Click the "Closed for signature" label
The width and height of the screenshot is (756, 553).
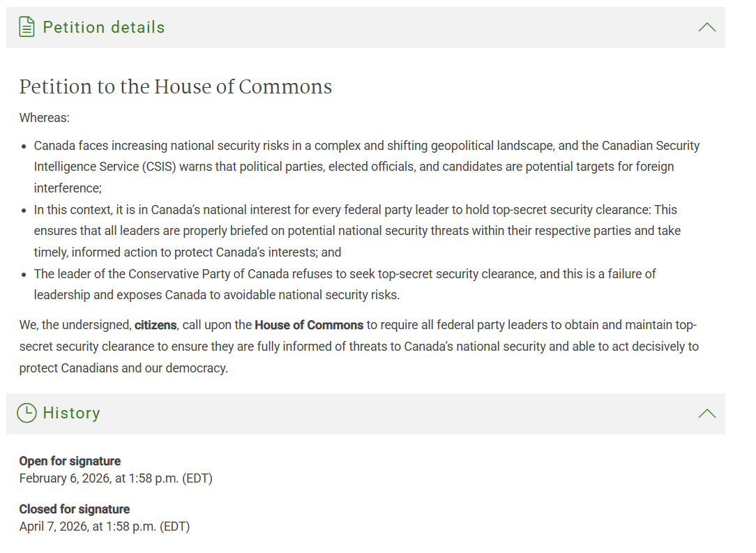click(75, 509)
